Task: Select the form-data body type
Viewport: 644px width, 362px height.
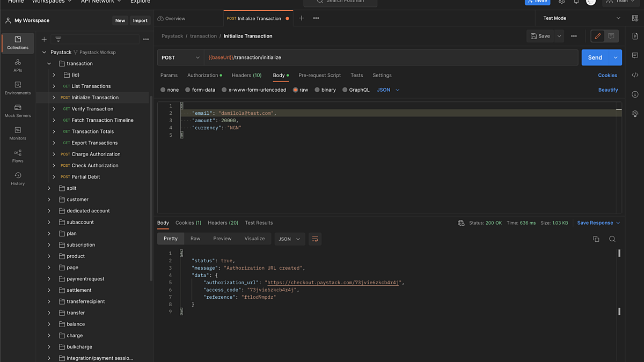Action: point(200,90)
